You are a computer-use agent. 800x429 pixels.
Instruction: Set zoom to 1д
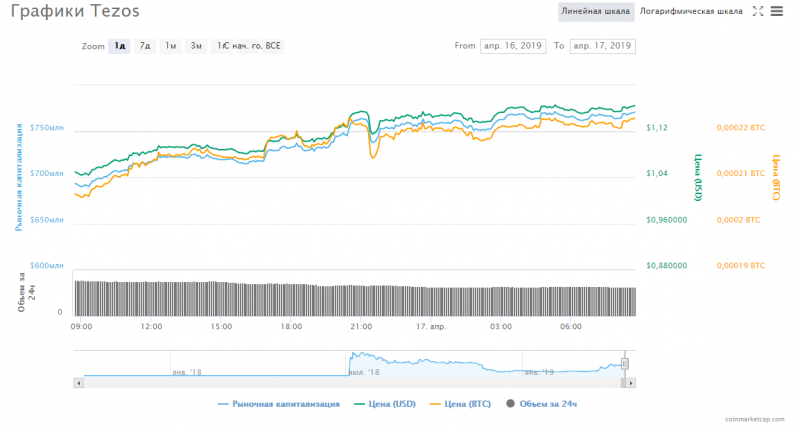(120, 46)
